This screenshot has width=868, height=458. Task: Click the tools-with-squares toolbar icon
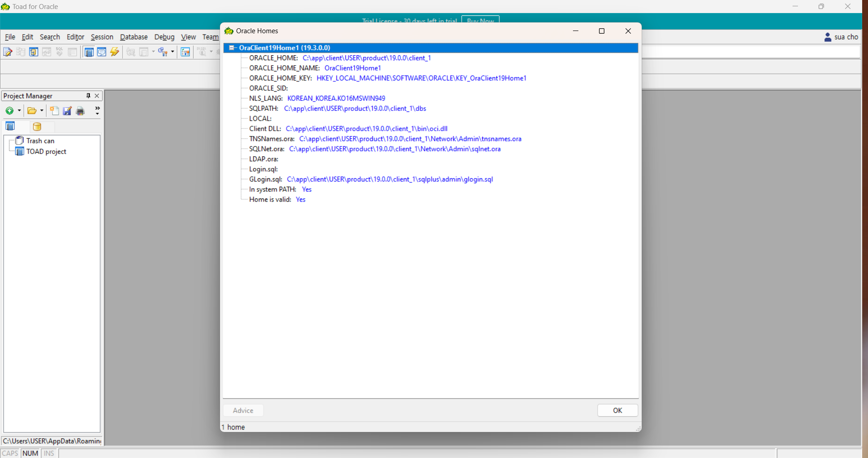pos(163,52)
